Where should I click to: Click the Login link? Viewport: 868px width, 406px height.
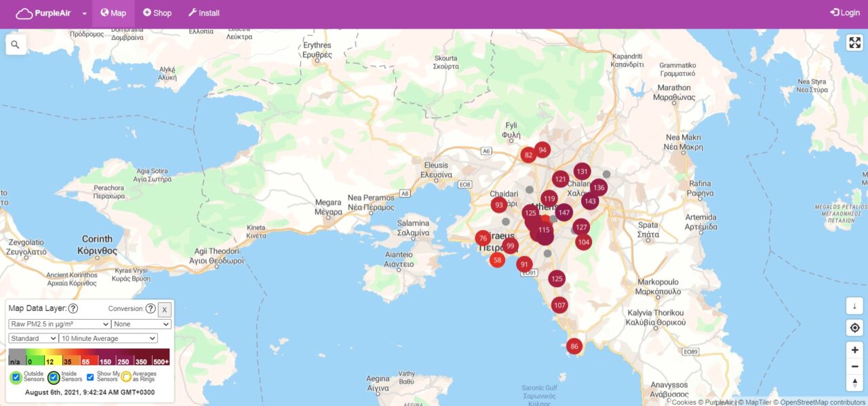(x=844, y=13)
